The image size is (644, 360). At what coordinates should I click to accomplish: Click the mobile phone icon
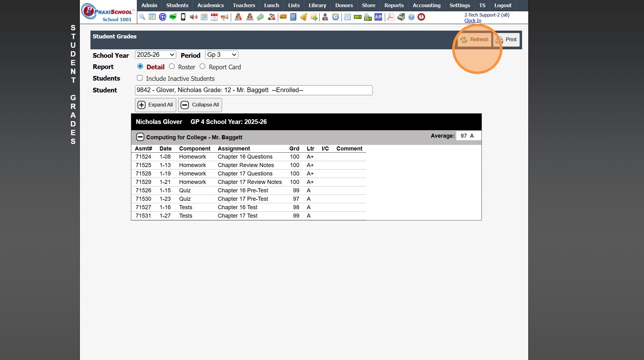[x=183, y=17]
